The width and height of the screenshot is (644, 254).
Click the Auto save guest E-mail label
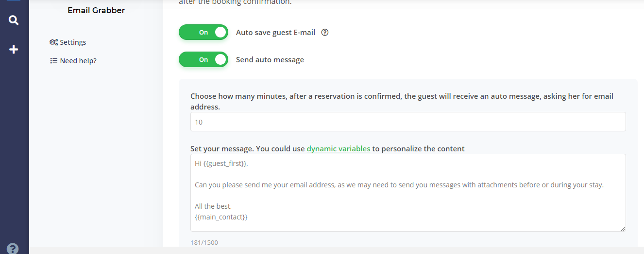pyautogui.click(x=275, y=33)
